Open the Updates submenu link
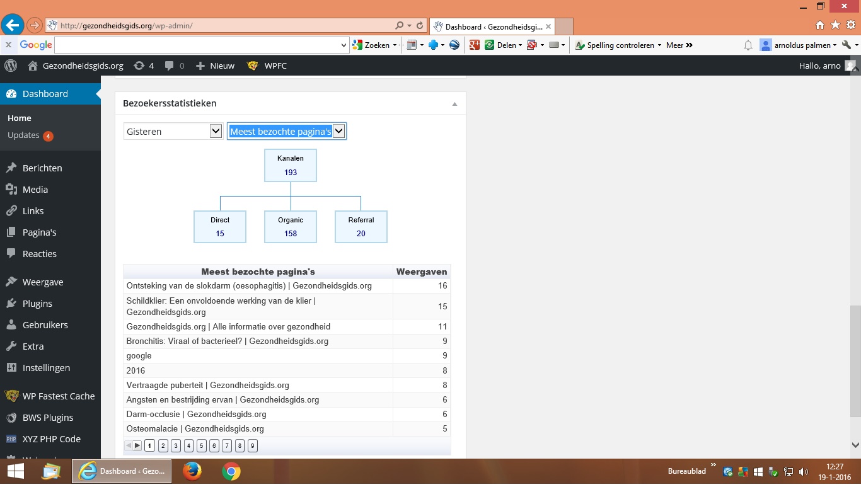This screenshot has width=861, height=504. pos(30,135)
